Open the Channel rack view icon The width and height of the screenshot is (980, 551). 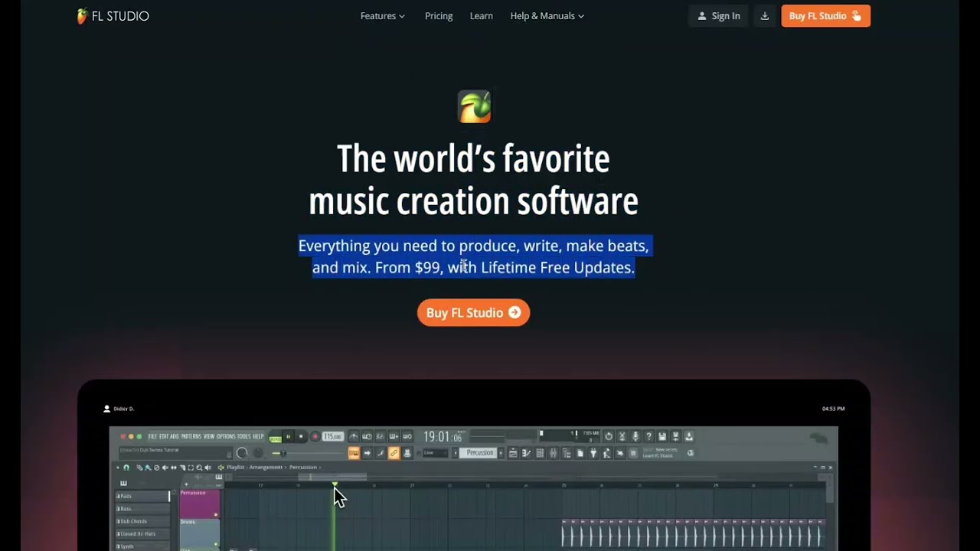coord(540,453)
